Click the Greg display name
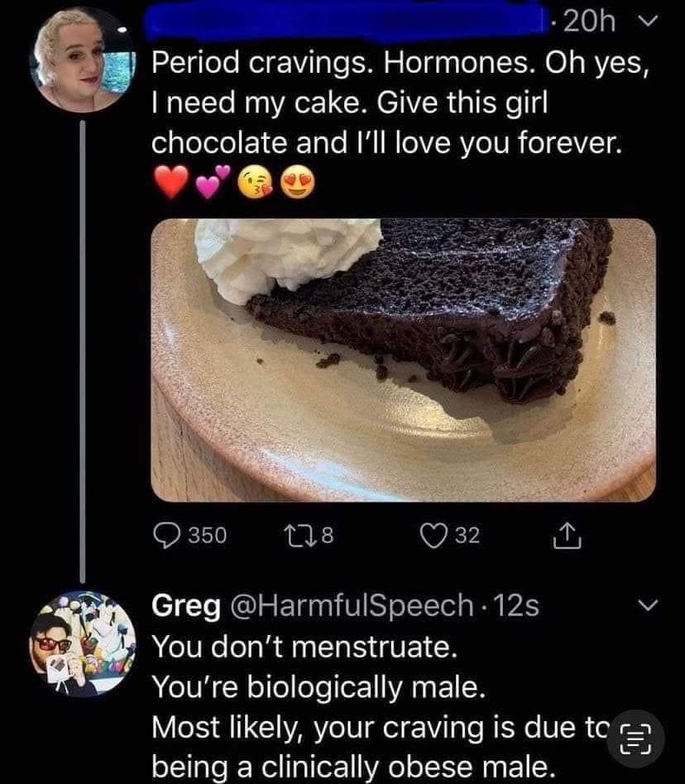Screen dimensions: 685x784 point(186,606)
